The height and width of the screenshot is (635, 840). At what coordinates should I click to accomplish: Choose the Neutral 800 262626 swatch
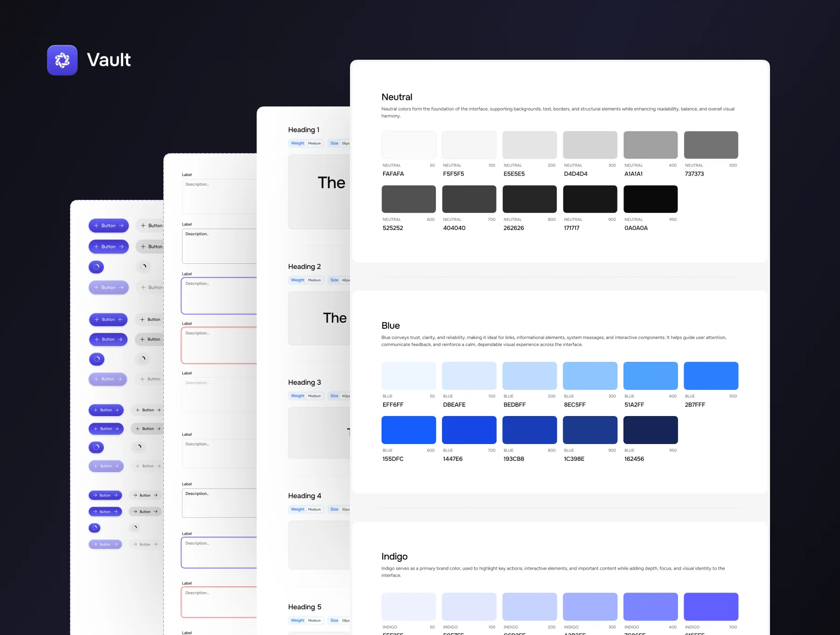point(530,199)
